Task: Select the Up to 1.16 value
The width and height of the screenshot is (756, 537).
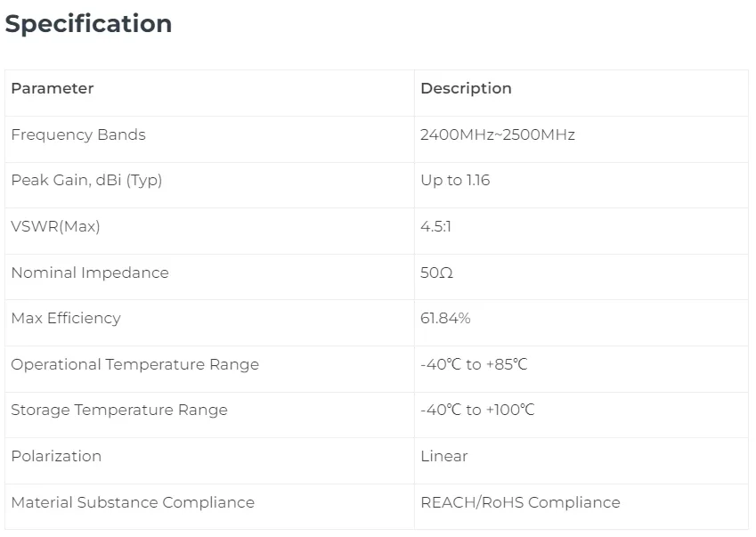Action: [455, 180]
